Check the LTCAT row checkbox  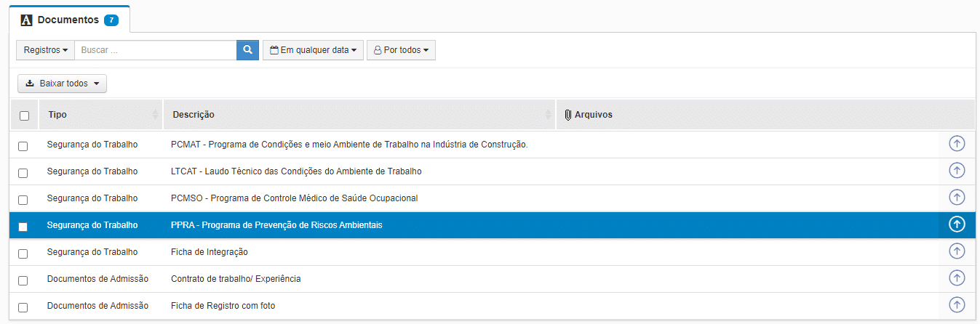click(23, 172)
